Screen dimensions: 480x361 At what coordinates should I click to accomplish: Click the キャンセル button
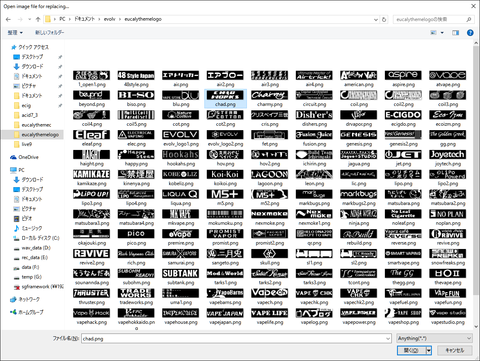[x=455, y=350]
